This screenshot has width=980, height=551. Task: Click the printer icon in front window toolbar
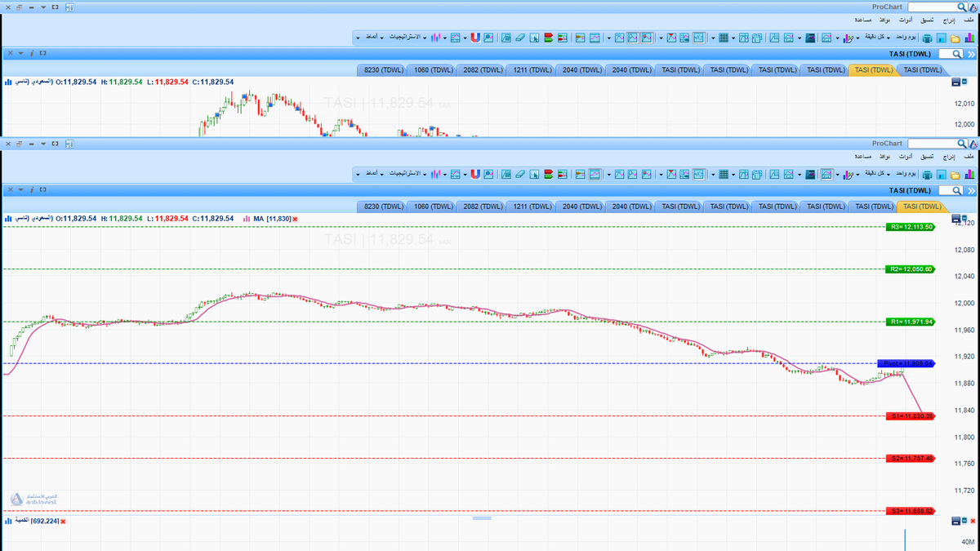[x=927, y=175]
